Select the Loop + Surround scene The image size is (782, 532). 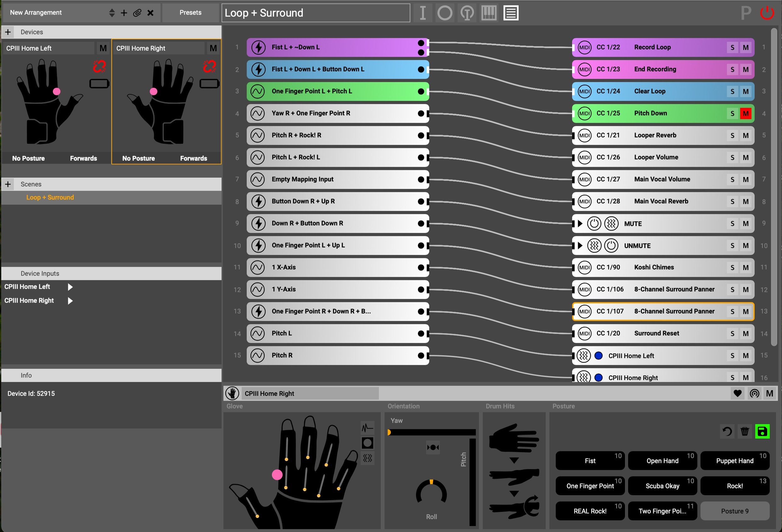[50, 197]
